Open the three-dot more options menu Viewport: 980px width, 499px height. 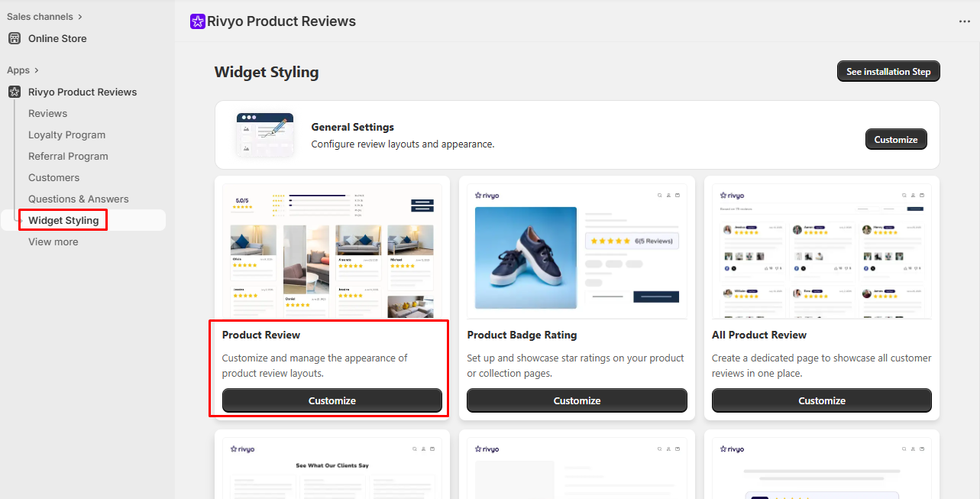[x=964, y=21]
